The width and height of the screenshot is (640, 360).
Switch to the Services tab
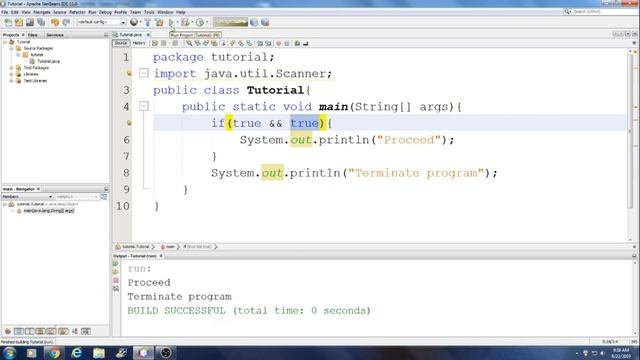point(55,35)
